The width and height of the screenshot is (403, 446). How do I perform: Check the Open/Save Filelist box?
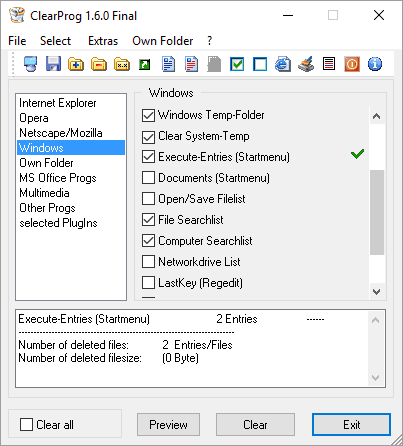pyautogui.click(x=148, y=199)
